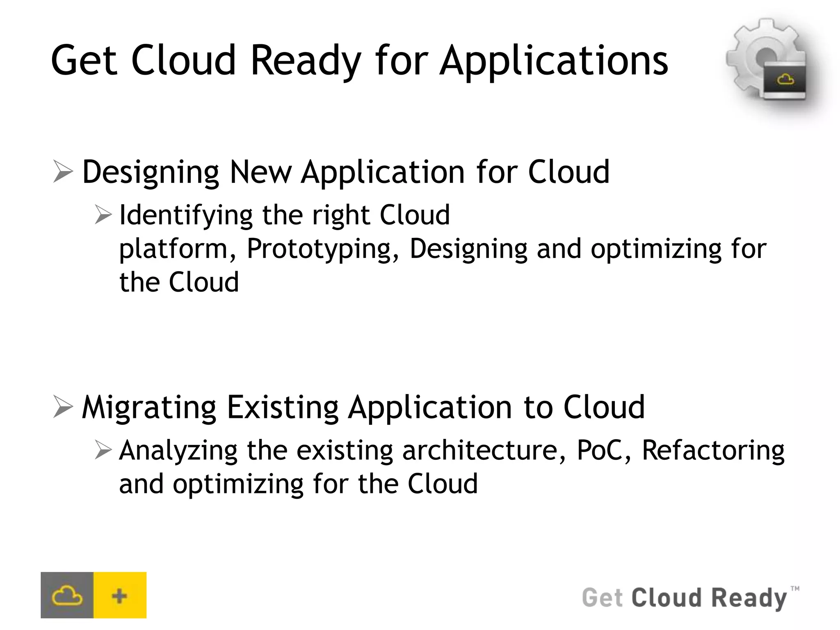Image resolution: width=840 pixels, height=630 pixels.
Task: Select the title Get Cloud Ready for Applications
Action: coord(359,62)
